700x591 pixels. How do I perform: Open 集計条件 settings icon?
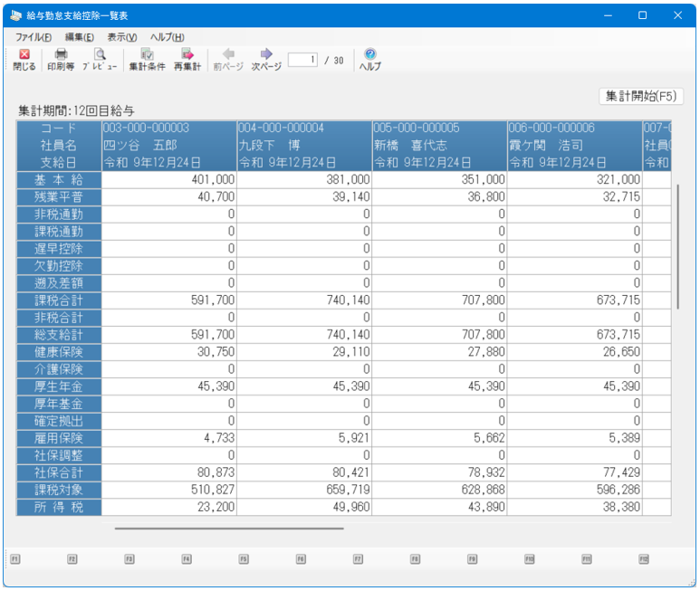tap(147, 60)
